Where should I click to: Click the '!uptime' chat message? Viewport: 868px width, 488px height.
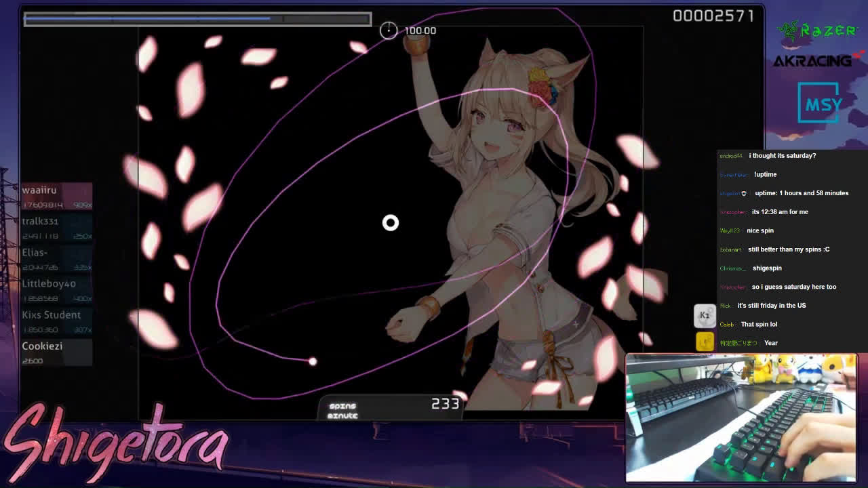pos(765,174)
